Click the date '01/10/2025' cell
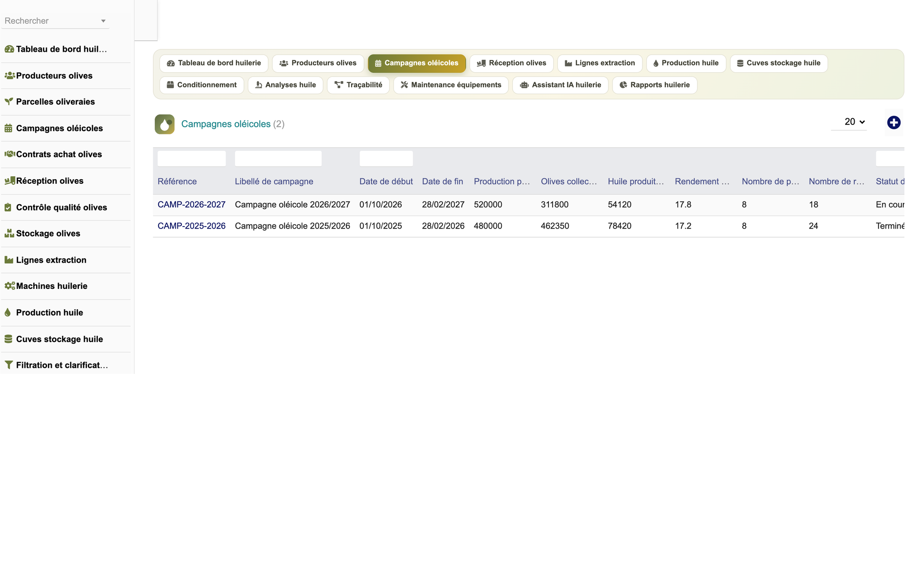 [380, 226]
